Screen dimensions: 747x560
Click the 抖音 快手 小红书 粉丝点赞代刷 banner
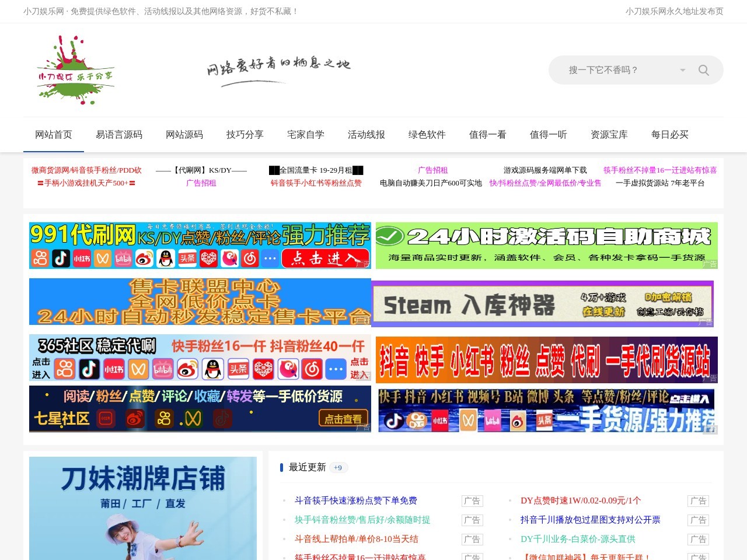(547, 360)
